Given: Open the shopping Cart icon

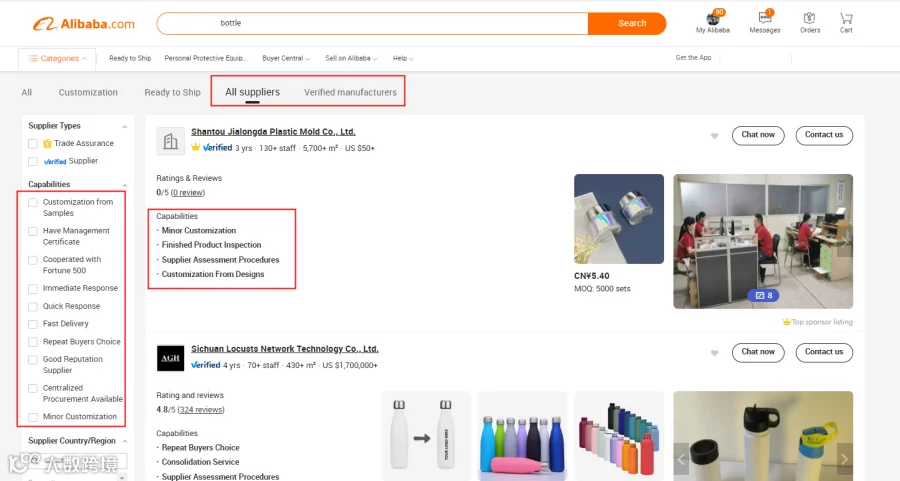Looking at the screenshot, I should pos(846,18).
